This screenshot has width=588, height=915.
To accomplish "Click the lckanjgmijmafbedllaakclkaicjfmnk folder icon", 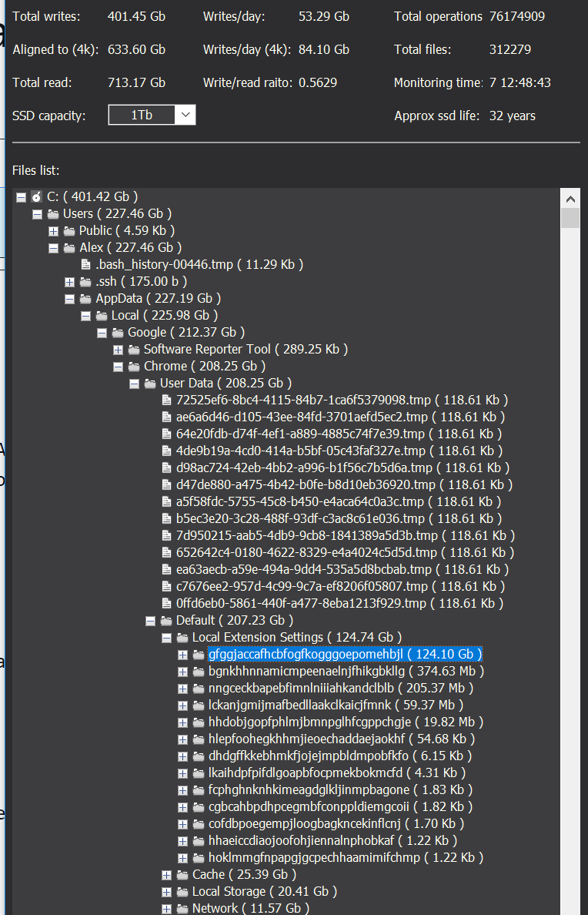I will click(199, 706).
